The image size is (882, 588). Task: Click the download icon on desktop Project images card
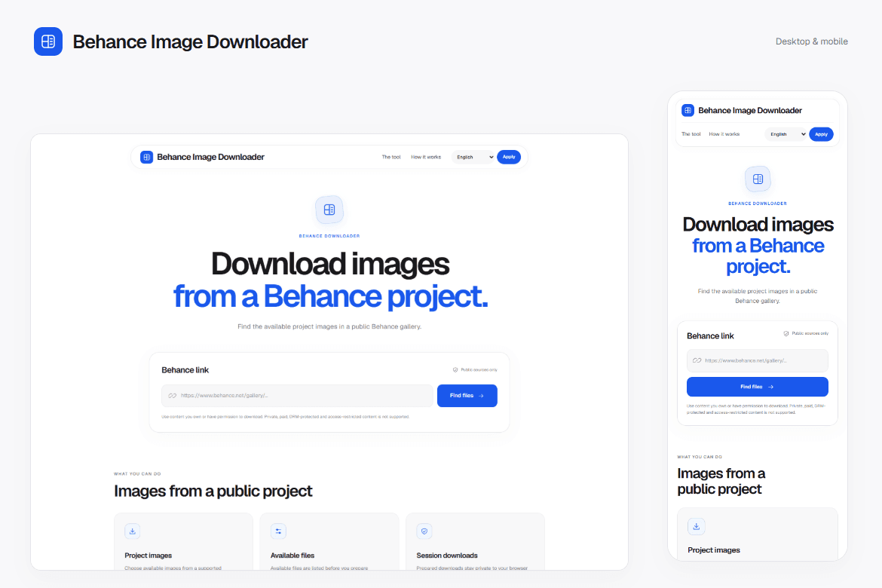132,531
